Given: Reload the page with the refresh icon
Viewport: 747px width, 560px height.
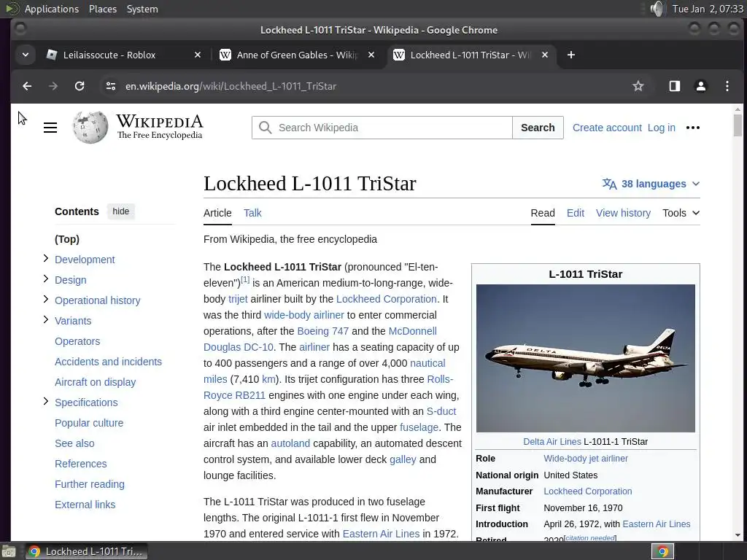Looking at the screenshot, I should tap(80, 86).
